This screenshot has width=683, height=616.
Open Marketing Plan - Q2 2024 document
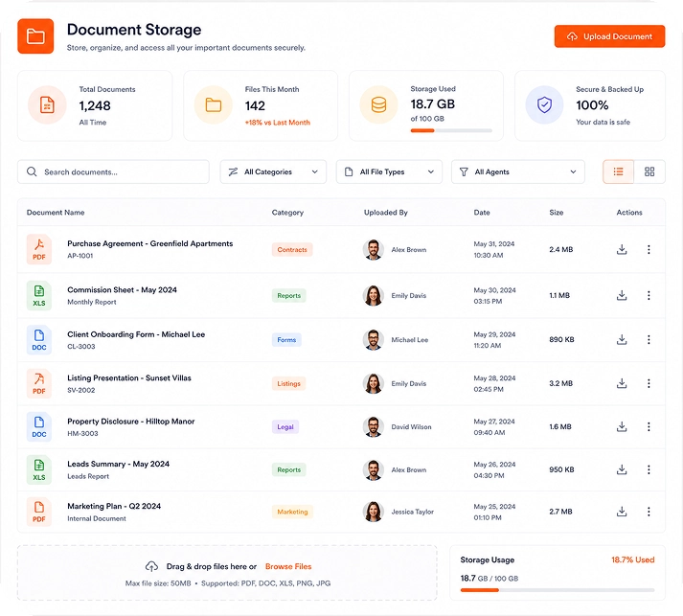coord(114,506)
